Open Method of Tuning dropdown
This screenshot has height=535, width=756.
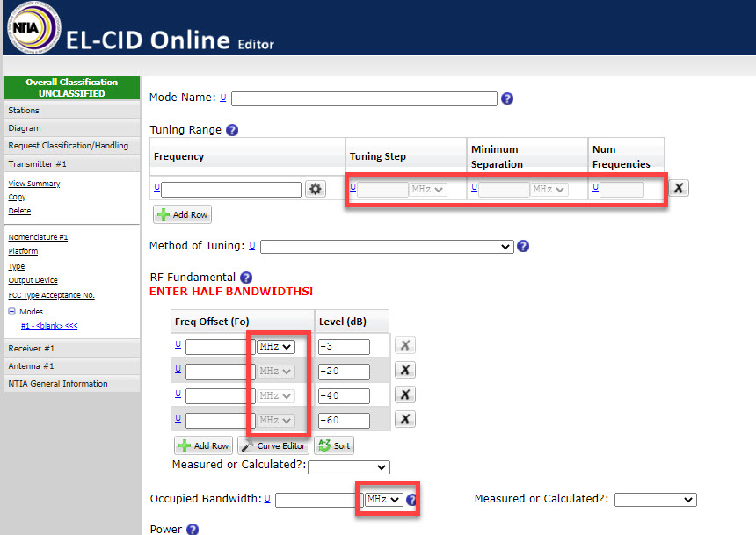[387, 247]
